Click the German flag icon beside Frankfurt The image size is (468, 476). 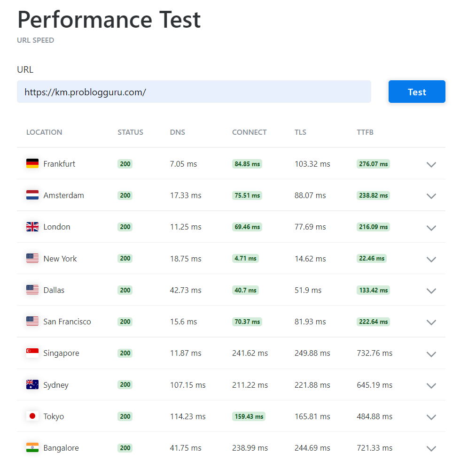[32, 164]
